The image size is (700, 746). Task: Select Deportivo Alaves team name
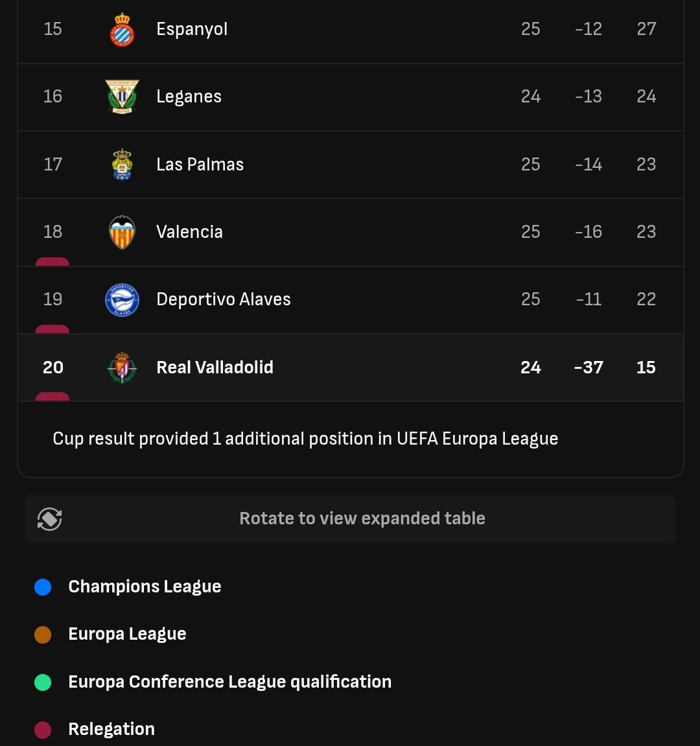[223, 299]
